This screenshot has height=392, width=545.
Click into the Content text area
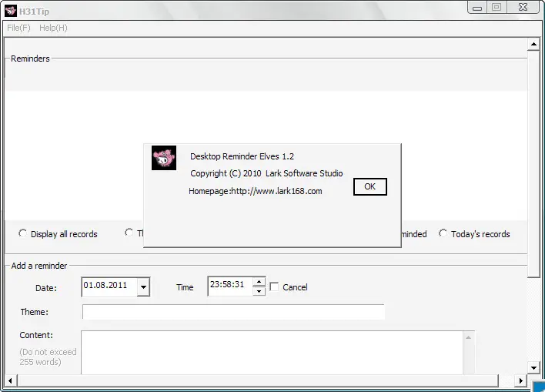click(x=272, y=353)
